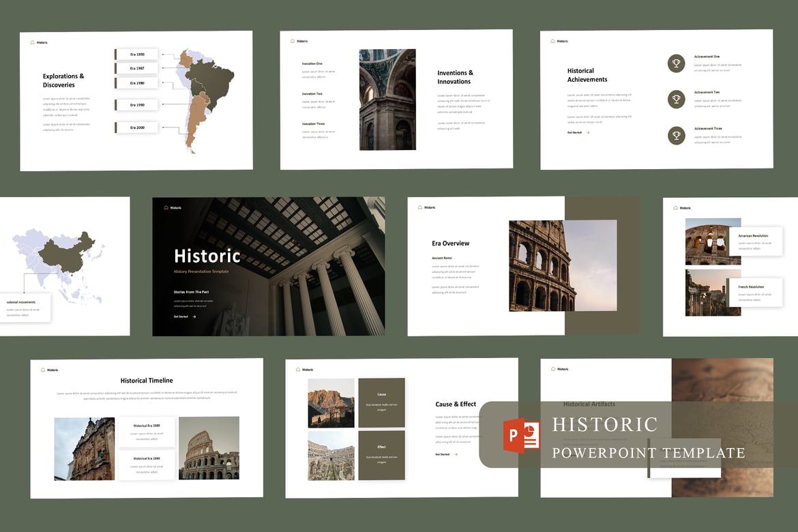Viewport: 798px width, 532px height.
Task: Click the Inventions & Innovations heading
Action: [x=455, y=77]
